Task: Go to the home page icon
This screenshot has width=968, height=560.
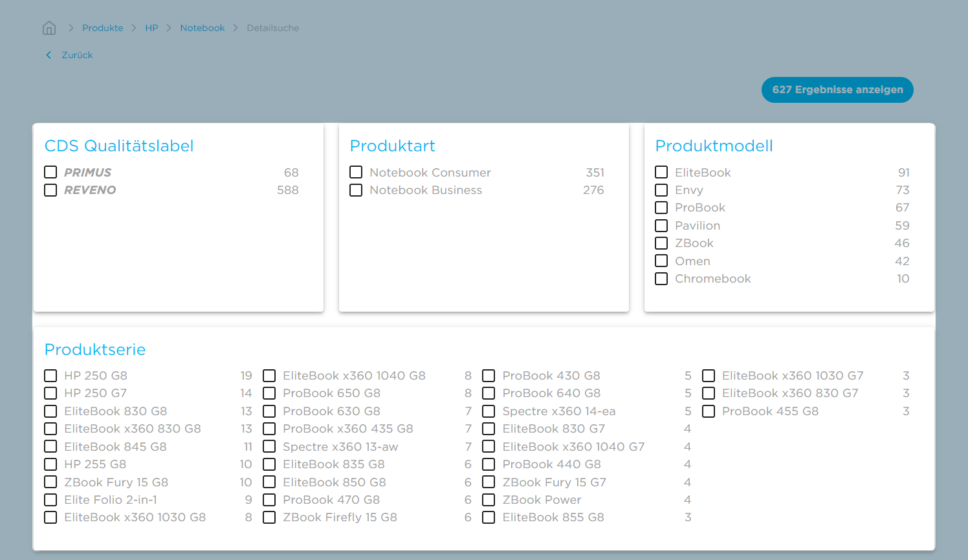Action: click(49, 28)
